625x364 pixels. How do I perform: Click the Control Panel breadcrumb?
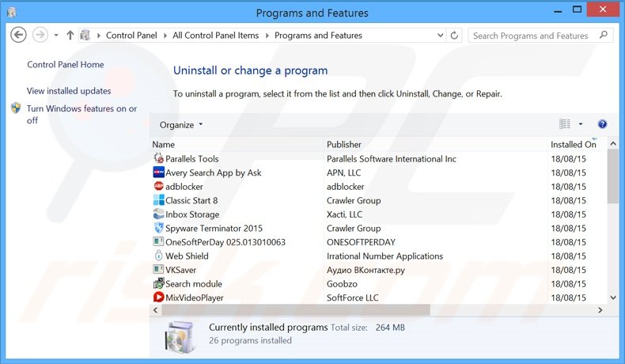click(131, 36)
